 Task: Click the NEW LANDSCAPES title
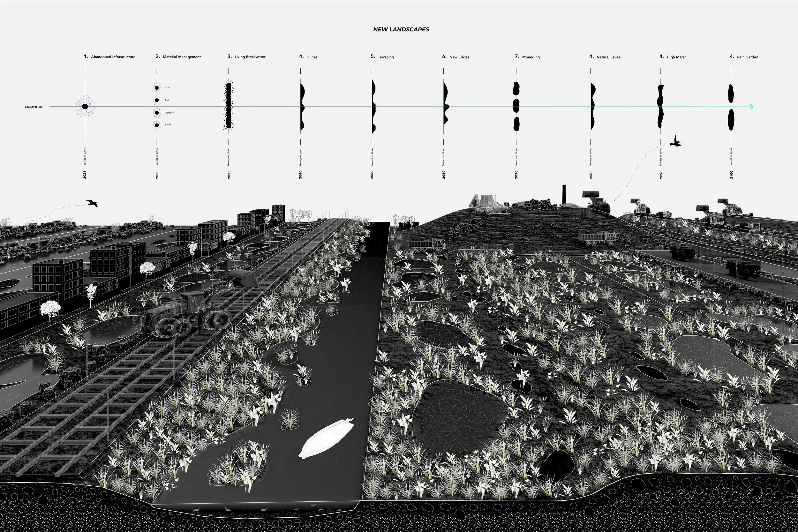click(x=401, y=29)
